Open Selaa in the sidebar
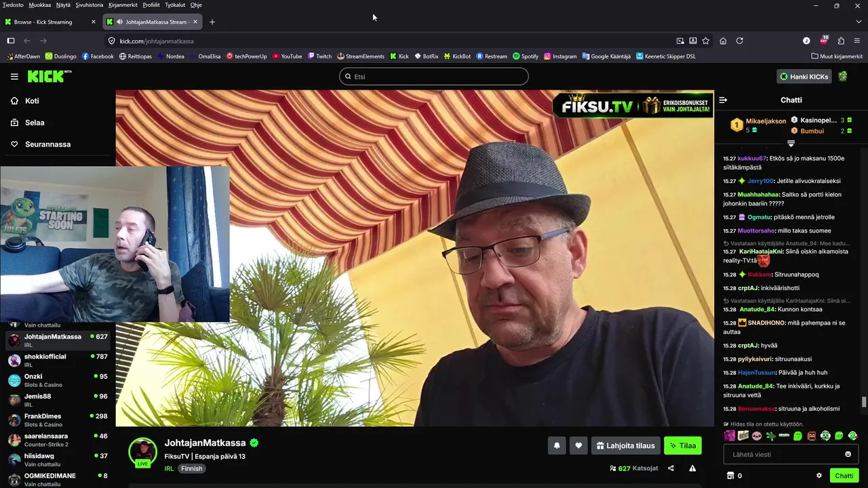This screenshot has width=868, height=488. (28, 123)
